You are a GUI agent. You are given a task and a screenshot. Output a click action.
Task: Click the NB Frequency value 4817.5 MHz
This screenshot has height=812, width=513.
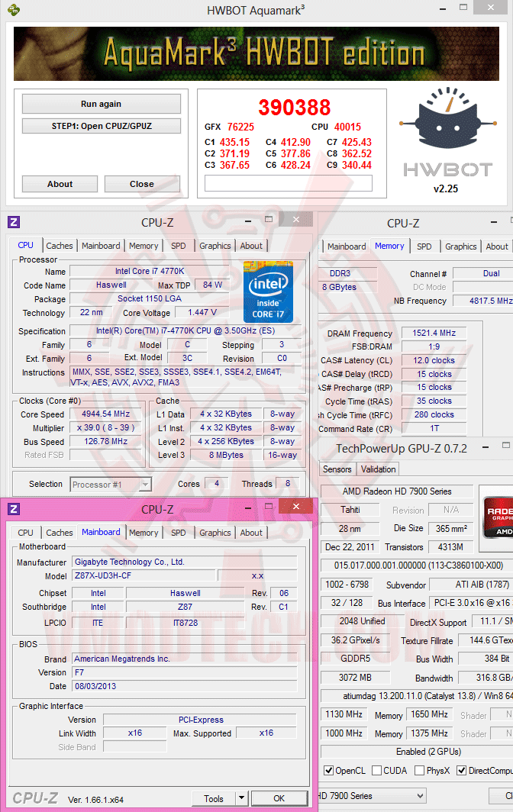(483, 301)
